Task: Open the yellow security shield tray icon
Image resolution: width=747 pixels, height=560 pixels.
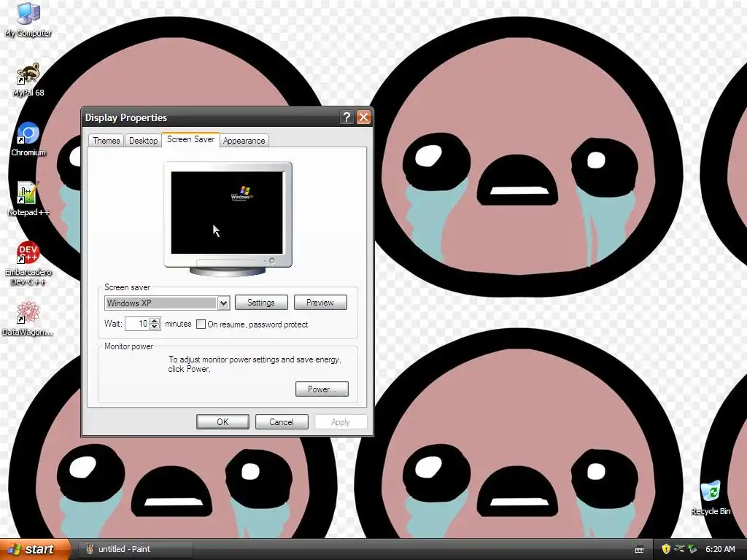Action: click(666, 549)
